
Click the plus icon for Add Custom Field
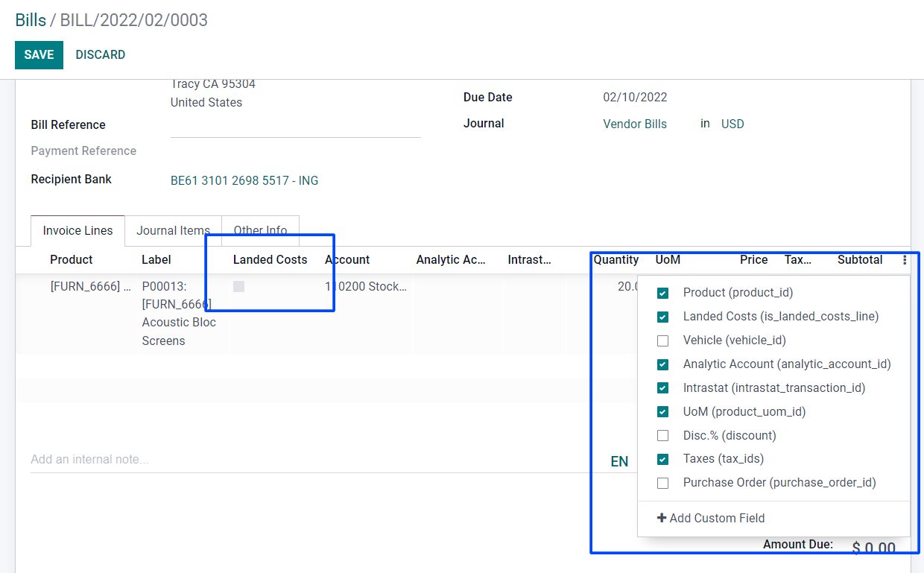pos(661,518)
